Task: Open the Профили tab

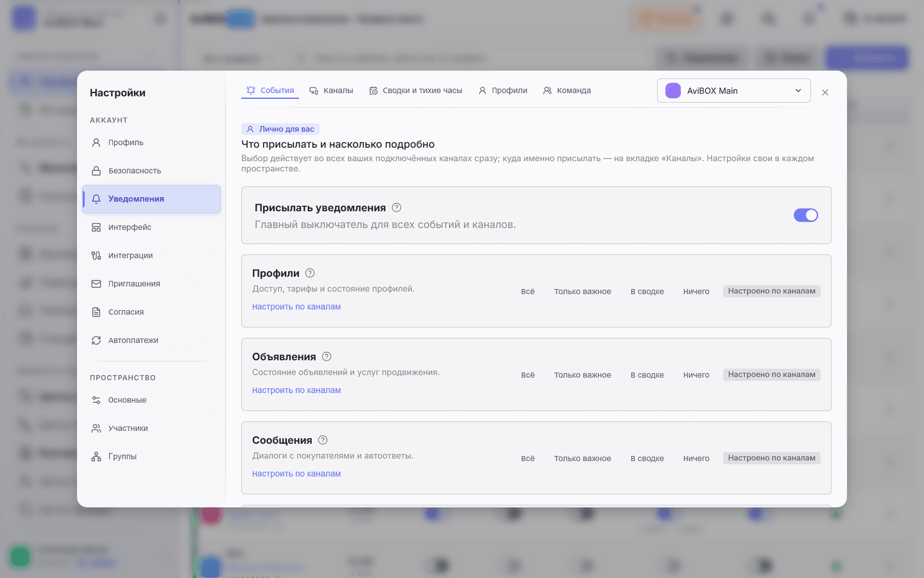Action: tap(502, 91)
